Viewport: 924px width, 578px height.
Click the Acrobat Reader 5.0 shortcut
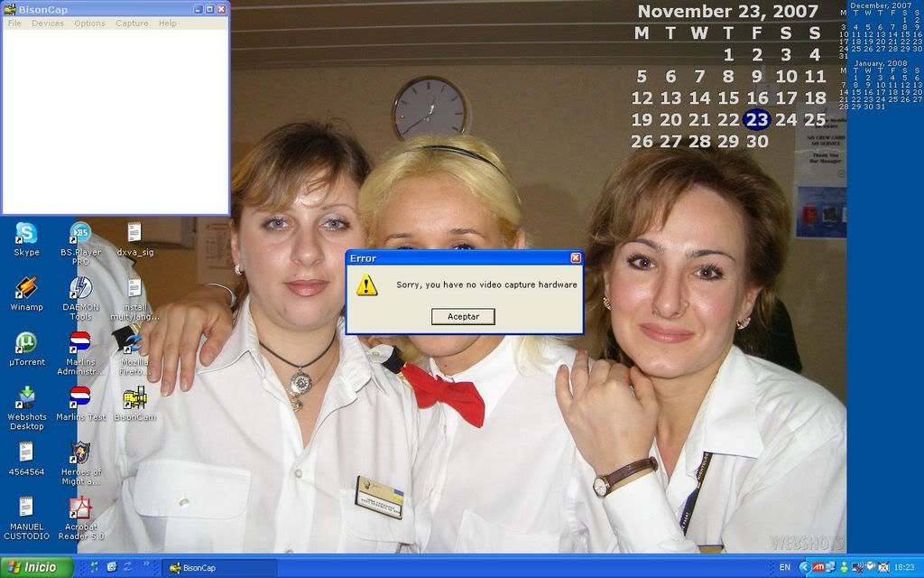80,508
